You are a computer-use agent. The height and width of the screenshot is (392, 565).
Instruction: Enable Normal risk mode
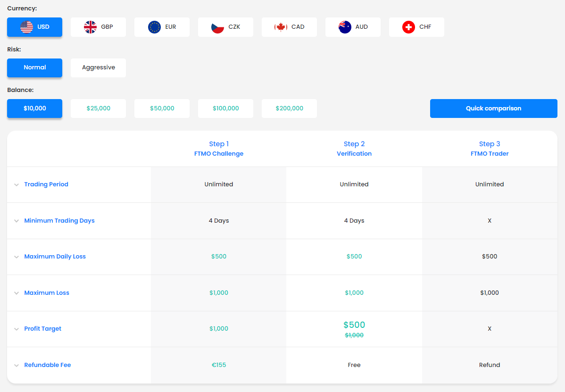click(x=34, y=67)
